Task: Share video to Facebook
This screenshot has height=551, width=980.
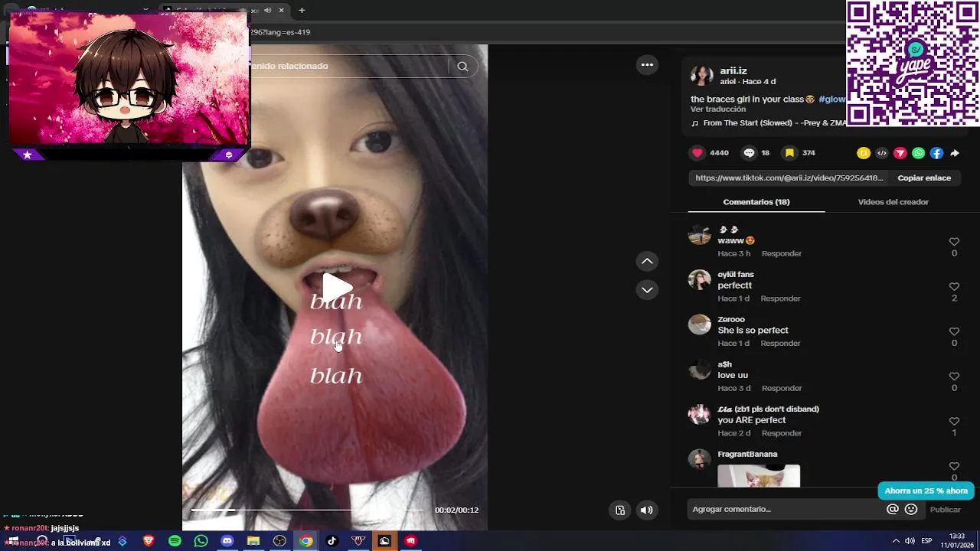Action: (x=936, y=153)
